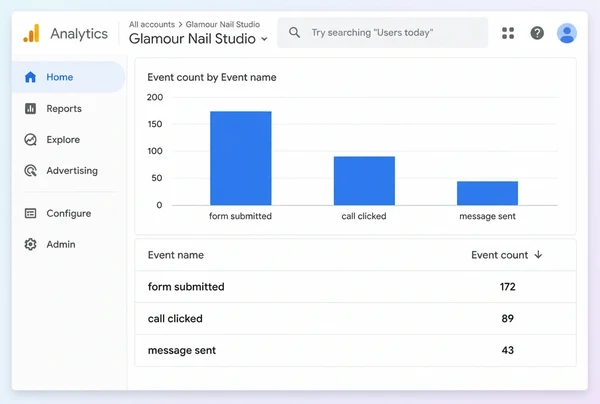Open the help question mark icon
This screenshot has width=600, height=404.
(537, 33)
